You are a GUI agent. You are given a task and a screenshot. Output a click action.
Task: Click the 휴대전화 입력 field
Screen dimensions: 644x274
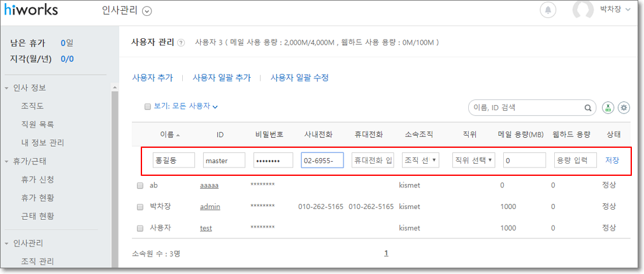[373, 161]
